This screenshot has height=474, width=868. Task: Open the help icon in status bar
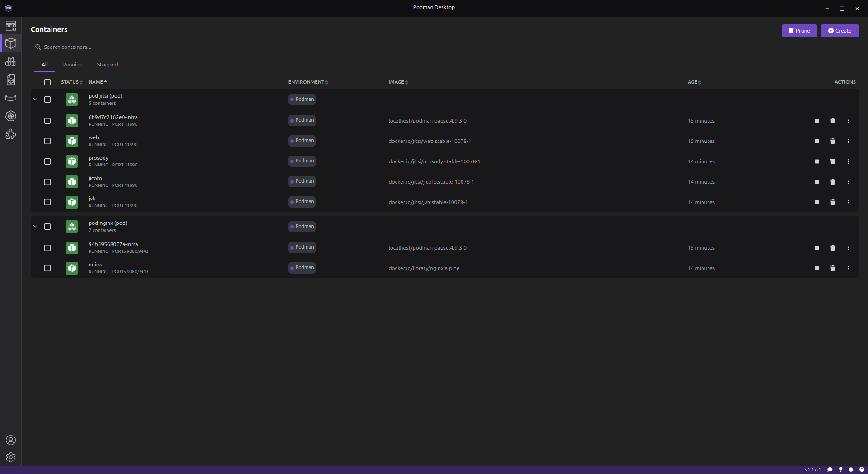(862, 469)
